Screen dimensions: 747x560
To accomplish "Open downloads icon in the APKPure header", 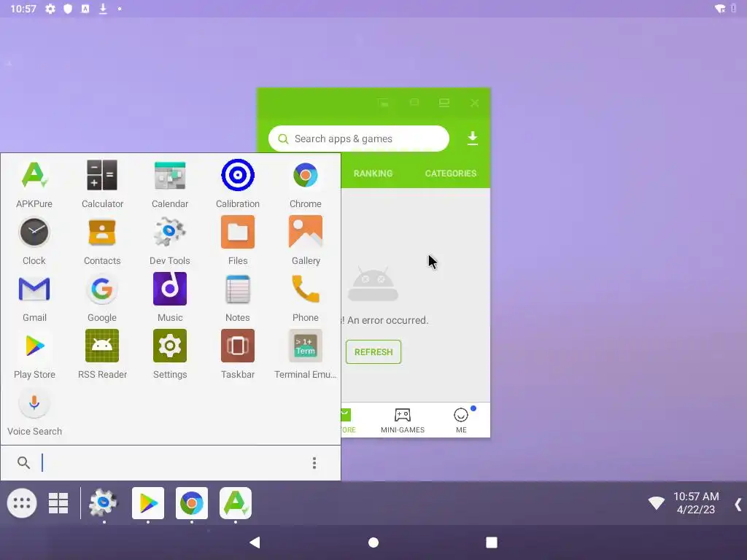I will click(x=473, y=139).
